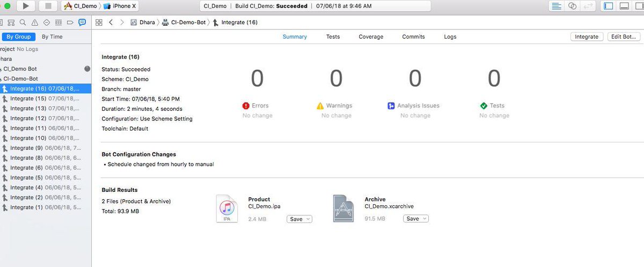Open the CI_Demo scheme selector
This screenshot has height=267, width=644.
(x=80, y=6)
